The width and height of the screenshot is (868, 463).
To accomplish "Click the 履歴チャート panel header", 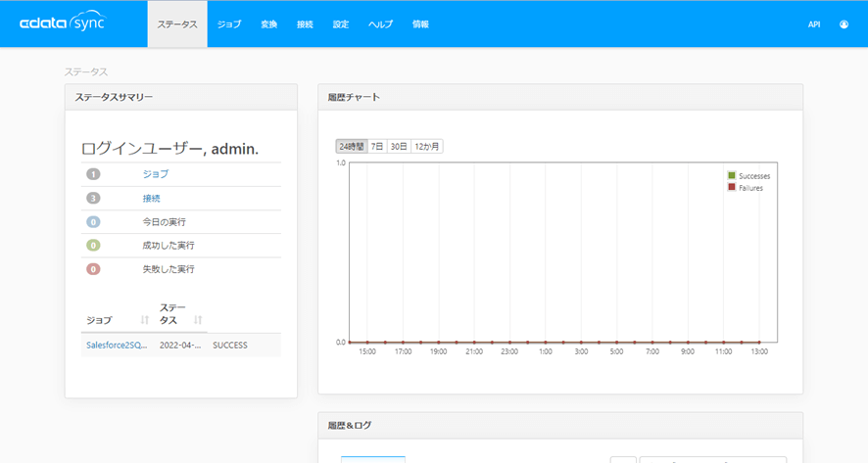I will click(560, 97).
